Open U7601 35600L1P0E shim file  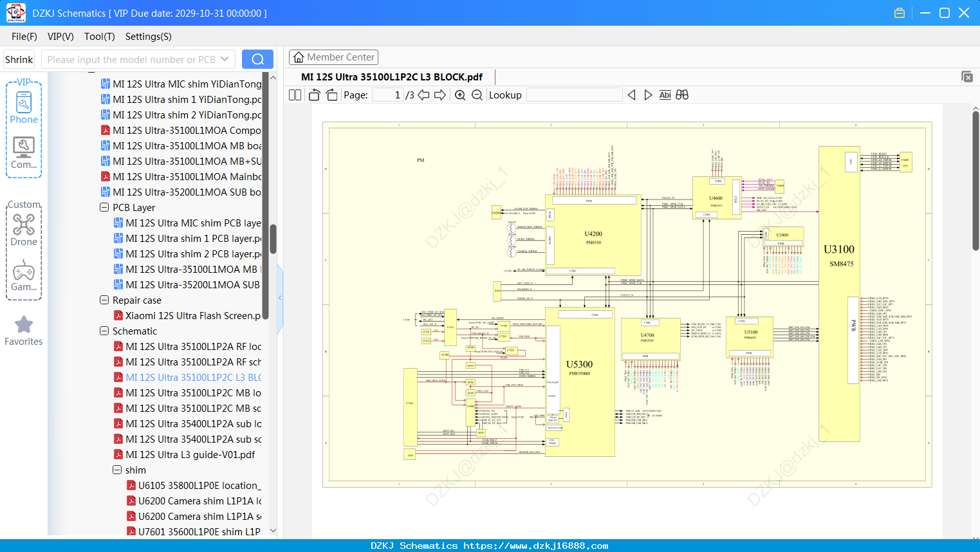pos(194,531)
